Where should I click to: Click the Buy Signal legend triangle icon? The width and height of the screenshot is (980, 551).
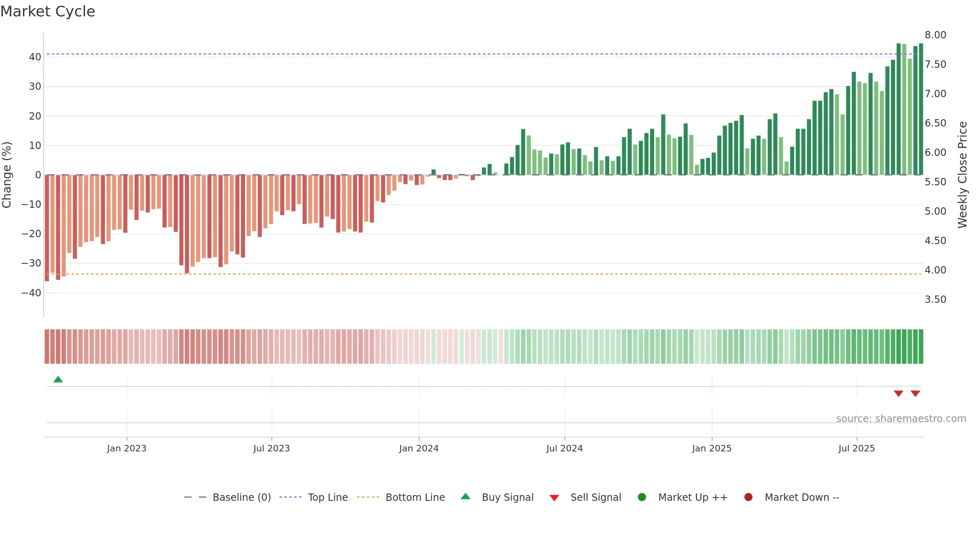coord(465,496)
